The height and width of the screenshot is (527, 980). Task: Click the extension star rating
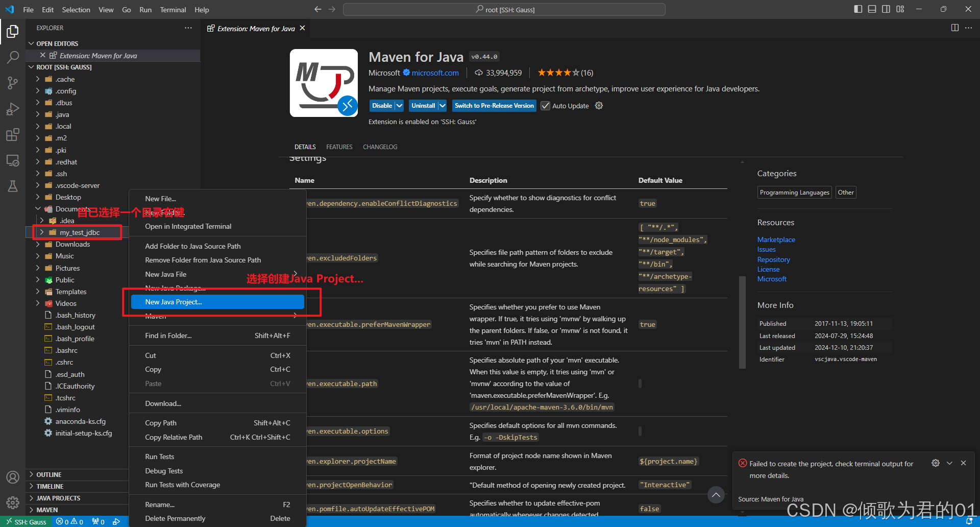pos(565,73)
